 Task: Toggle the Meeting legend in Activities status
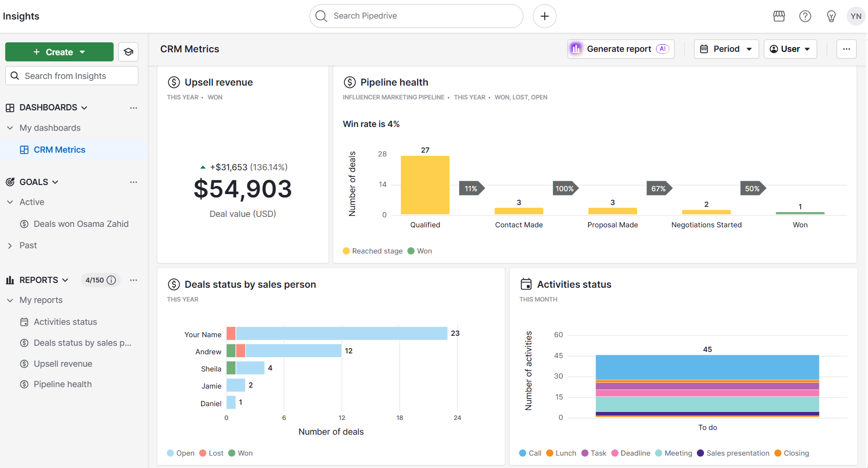tap(673, 453)
